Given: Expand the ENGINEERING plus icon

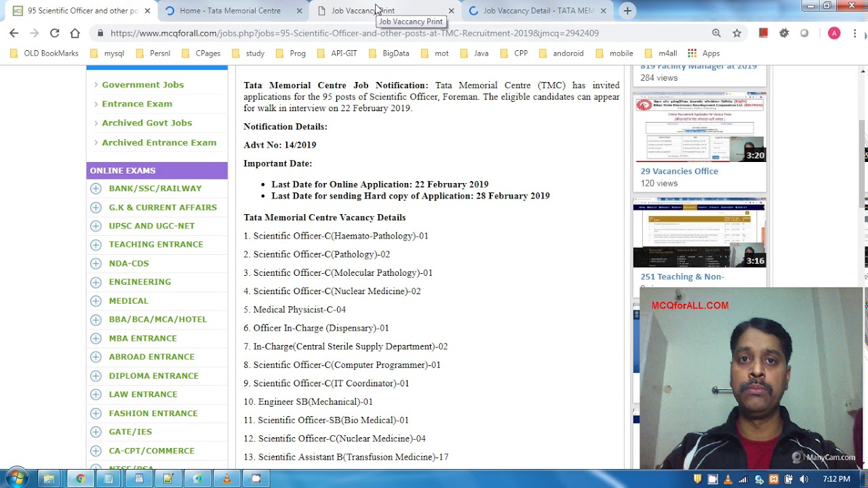Looking at the screenshot, I should (96, 282).
